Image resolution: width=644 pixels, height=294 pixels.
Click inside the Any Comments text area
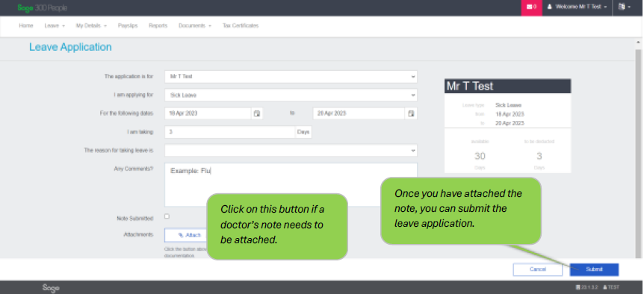pos(291,184)
